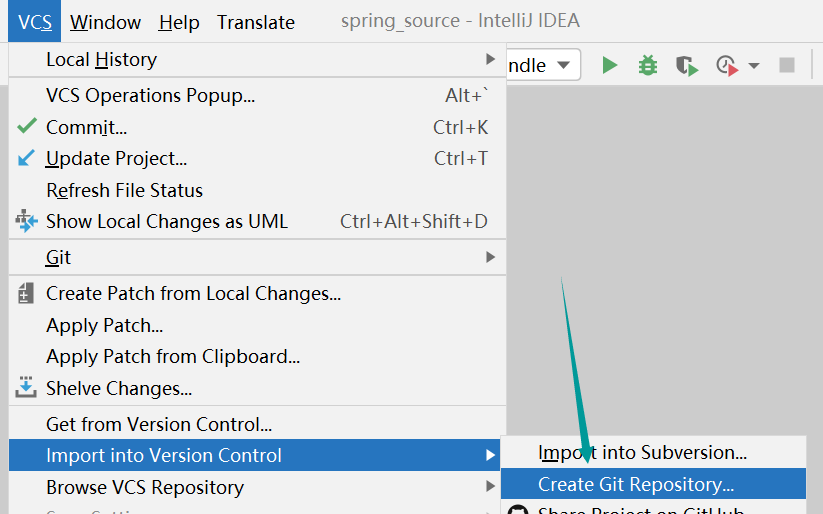Click the Create Patch file icon
The height and width of the screenshot is (514, 823).
(x=26, y=293)
